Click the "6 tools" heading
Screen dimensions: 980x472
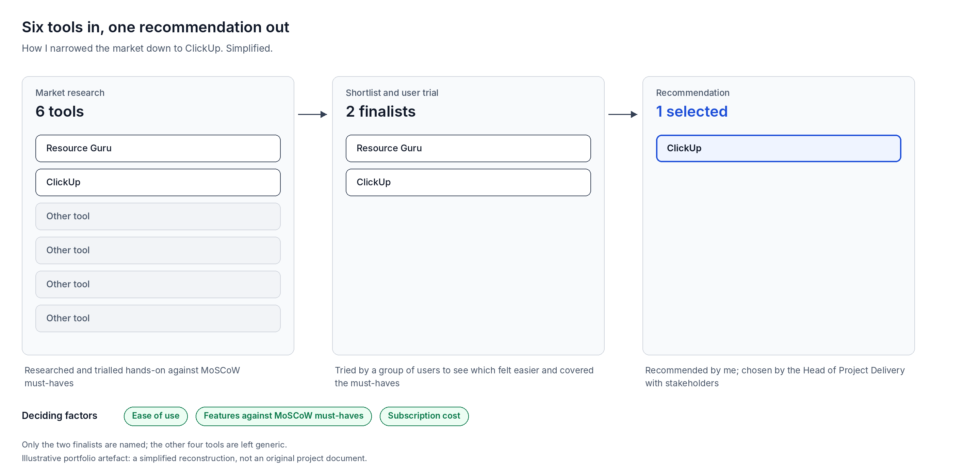59,112
